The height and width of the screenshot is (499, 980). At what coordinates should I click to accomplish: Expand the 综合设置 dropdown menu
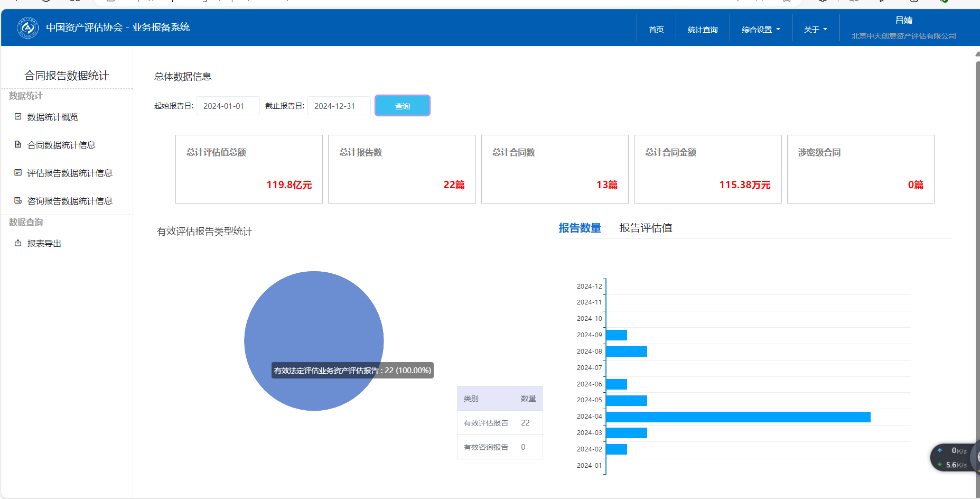click(x=760, y=30)
